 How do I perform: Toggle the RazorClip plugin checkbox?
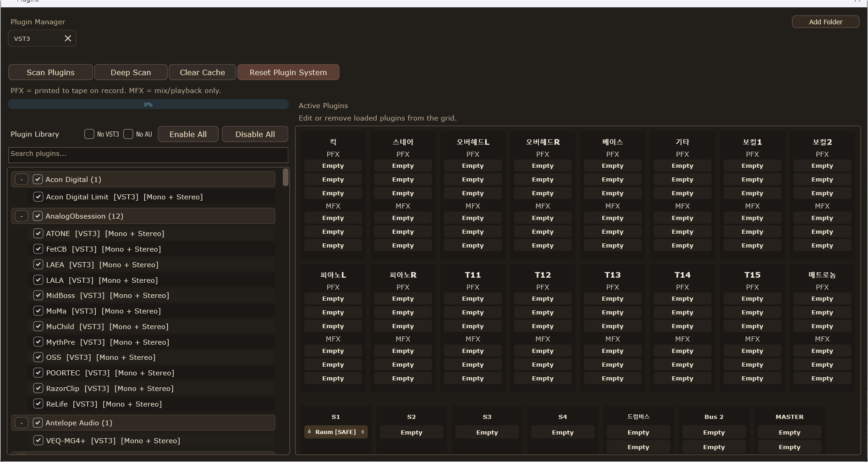point(38,388)
